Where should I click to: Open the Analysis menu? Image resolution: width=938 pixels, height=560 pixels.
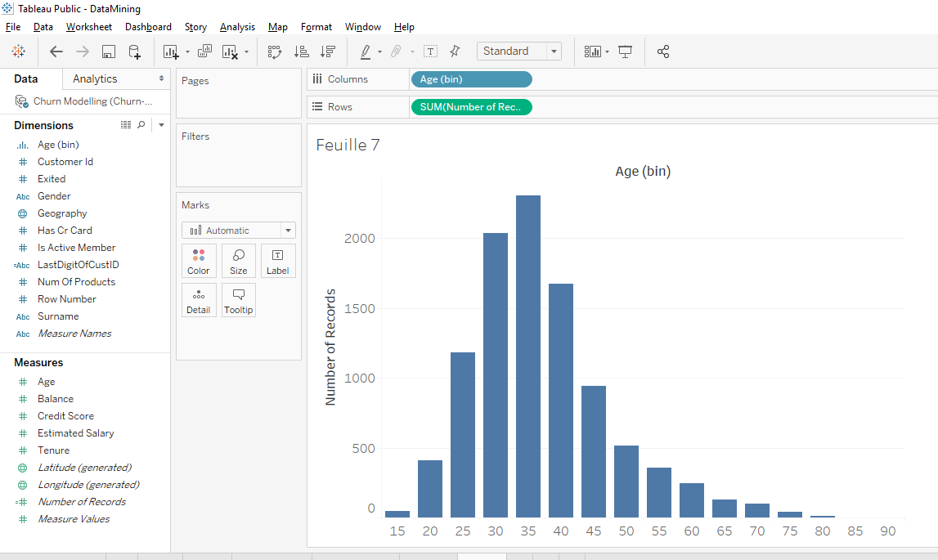tap(237, 26)
